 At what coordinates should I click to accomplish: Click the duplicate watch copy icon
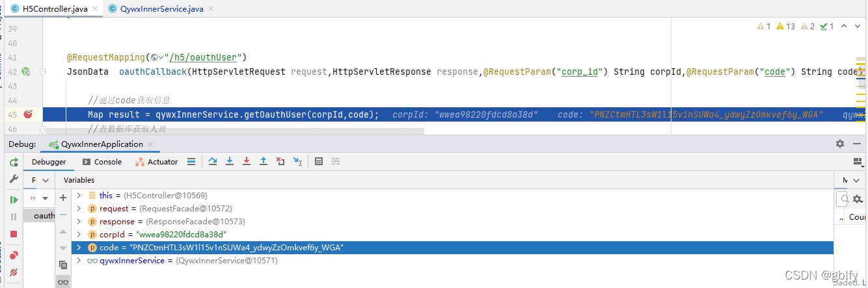(x=63, y=265)
